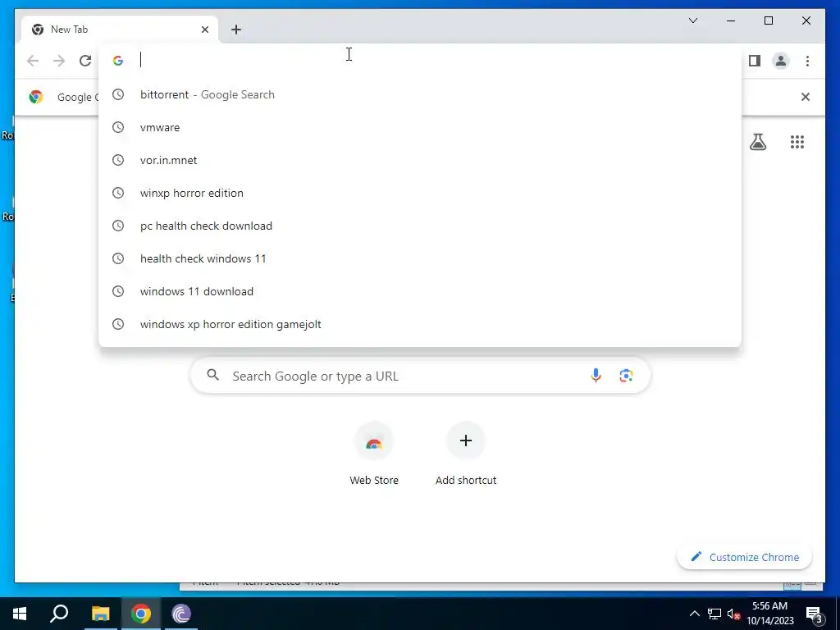Open the side panel icon
This screenshot has height=630, width=840.
755,61
